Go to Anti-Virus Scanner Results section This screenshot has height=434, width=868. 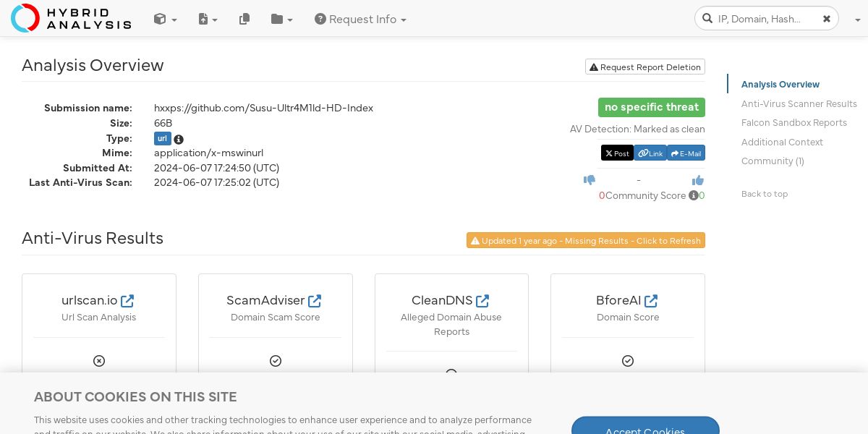pos(799,104)
